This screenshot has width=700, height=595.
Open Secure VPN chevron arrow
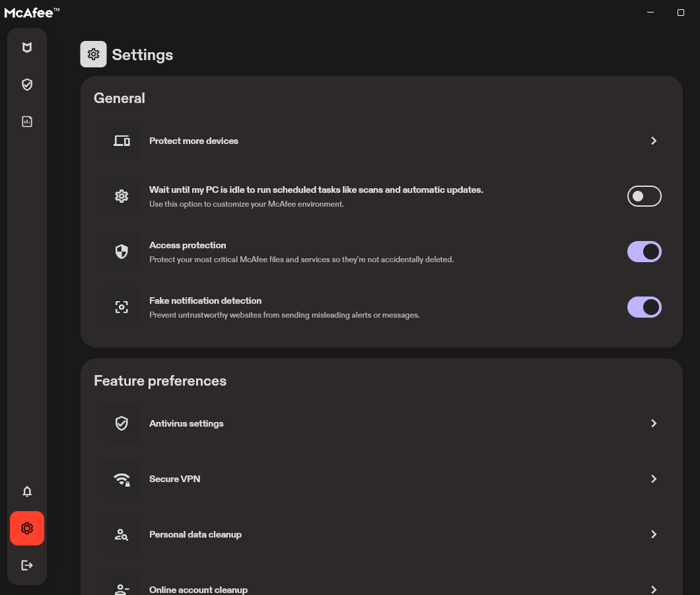(x=654, y=479)
